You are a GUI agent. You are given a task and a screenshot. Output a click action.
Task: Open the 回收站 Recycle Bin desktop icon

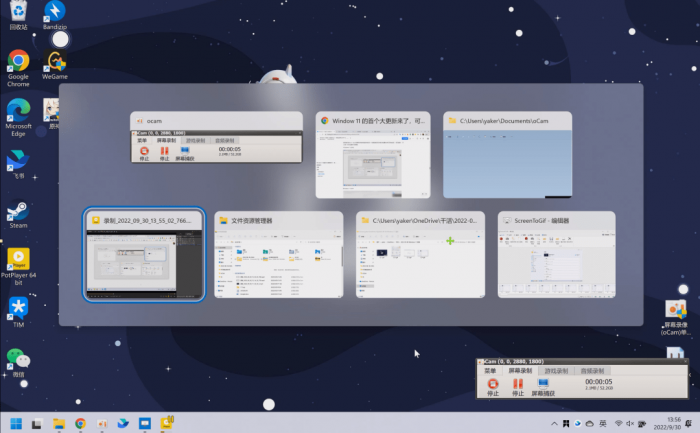tap(18, 15)
